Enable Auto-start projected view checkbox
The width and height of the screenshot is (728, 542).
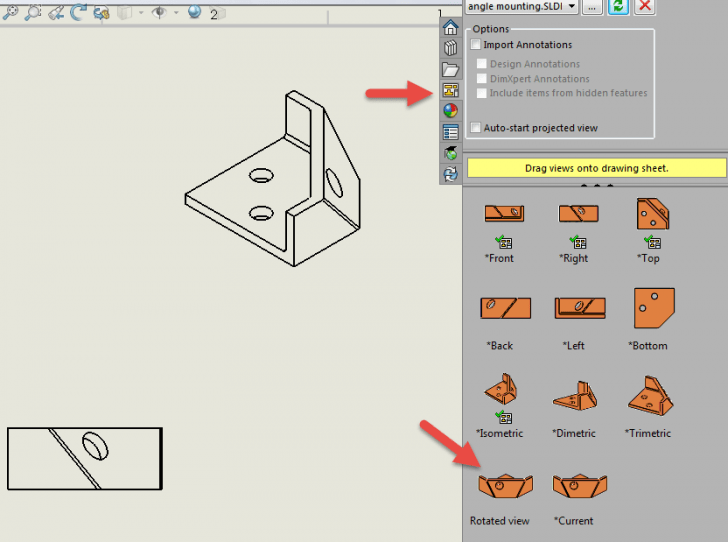click(x=475, y=128)
